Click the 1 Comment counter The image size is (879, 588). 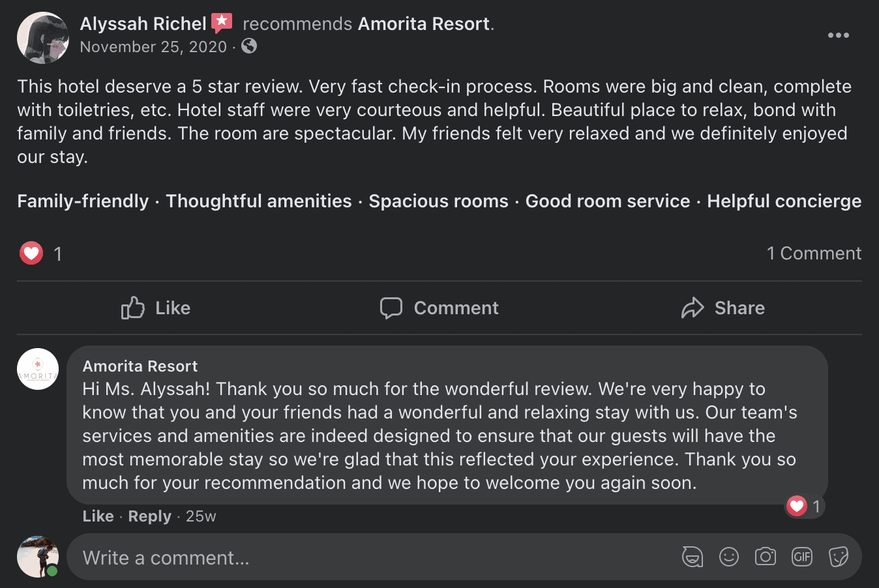tap(814, 253)
